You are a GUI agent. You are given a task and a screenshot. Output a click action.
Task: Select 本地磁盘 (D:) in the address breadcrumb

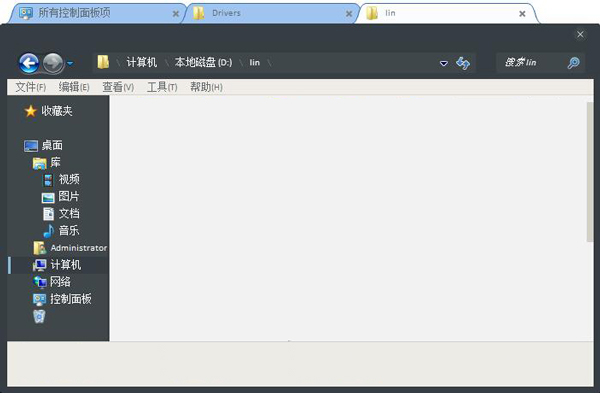[x=204, y=62]
